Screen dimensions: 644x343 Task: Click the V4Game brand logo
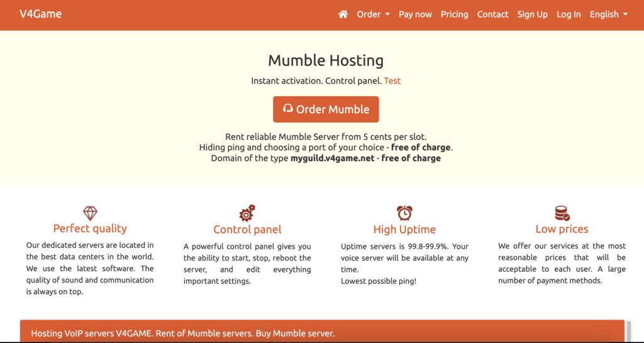40,14
